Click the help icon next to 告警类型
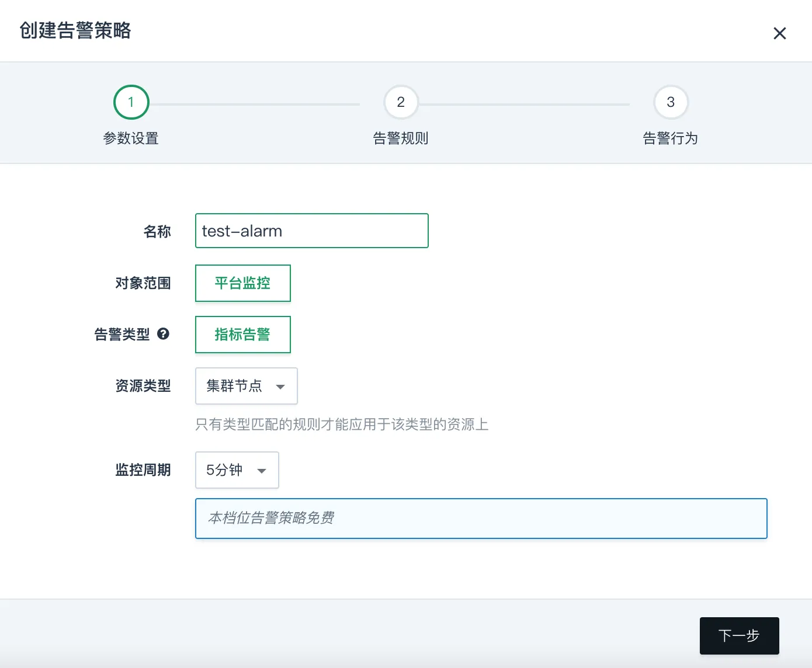 pyautogui.click(x=164, y=334)
